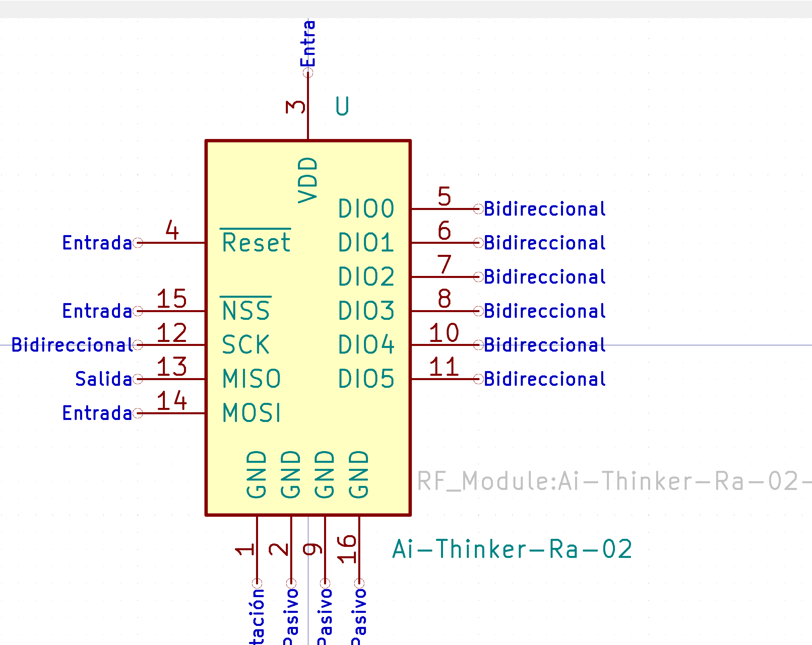Click the SCK pin name

pos(246,344)
